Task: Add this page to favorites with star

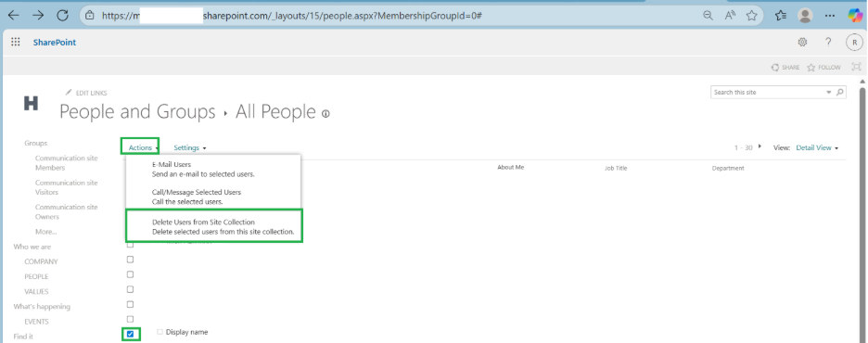Action: (751, 16)
